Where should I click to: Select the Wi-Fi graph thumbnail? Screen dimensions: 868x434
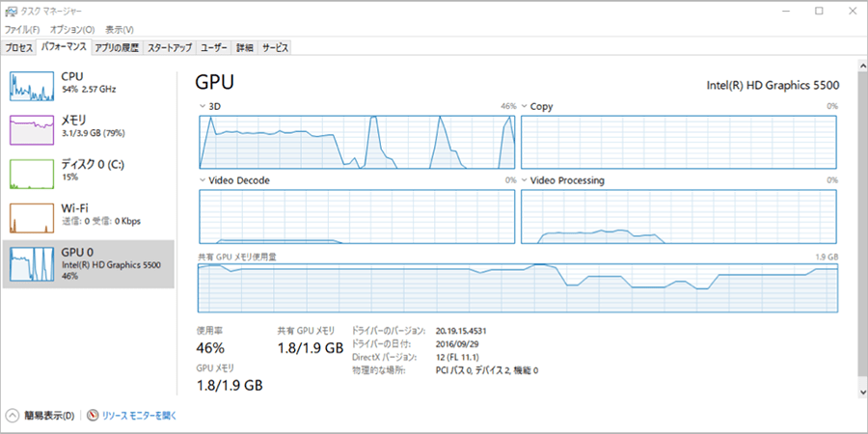pos(32,218)
